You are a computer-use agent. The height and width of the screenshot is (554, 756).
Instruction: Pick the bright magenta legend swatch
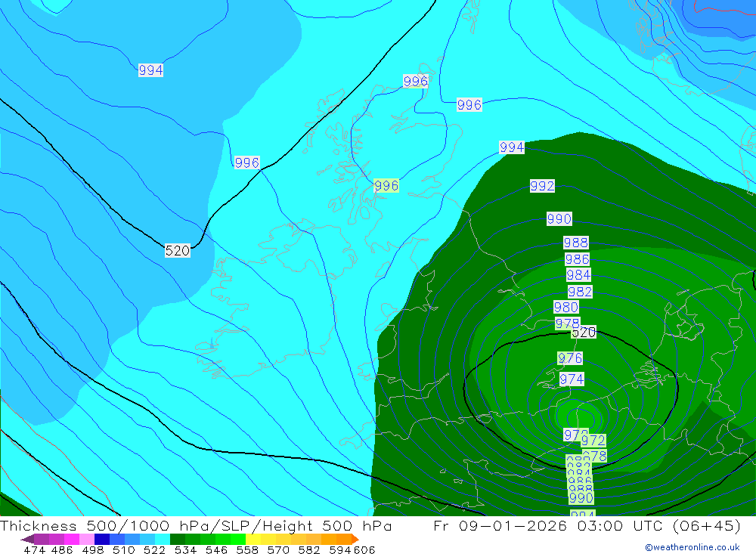coord(71,539)
